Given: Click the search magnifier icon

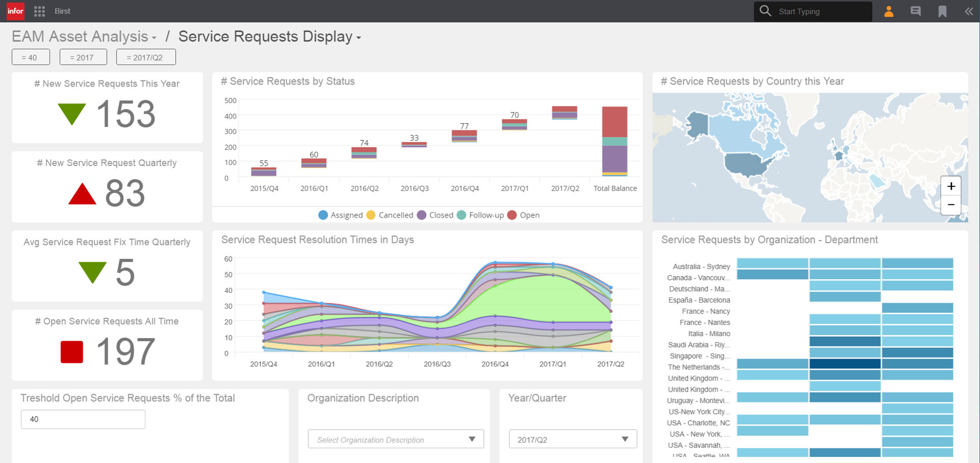Looking at the screenshot, I should pyautogui.click(x=765, y=11).
